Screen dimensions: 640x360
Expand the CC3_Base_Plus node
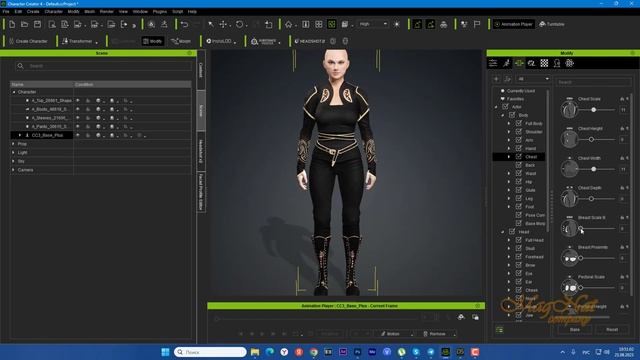20,135
